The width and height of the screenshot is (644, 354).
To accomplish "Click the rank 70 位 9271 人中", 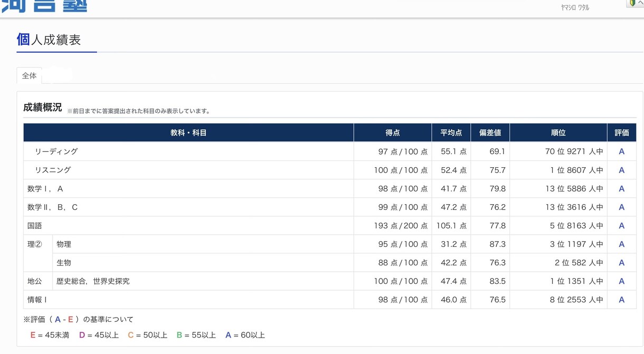I will [x=574, y=151].
